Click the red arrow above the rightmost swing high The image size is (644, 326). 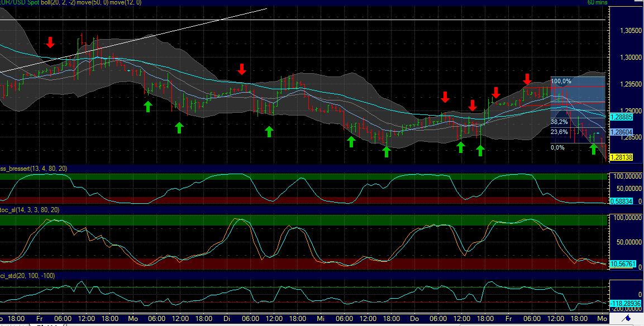point(527,80)
